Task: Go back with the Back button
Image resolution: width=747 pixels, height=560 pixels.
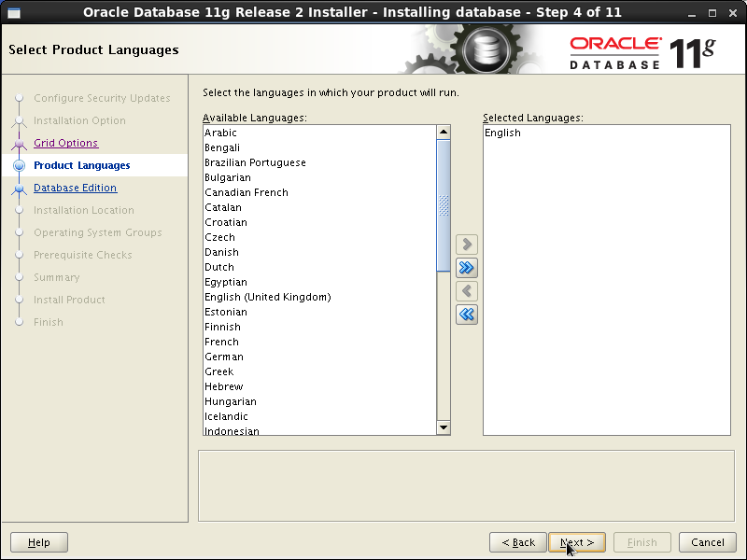Action: pyautogui.click(x=518, y=542)
